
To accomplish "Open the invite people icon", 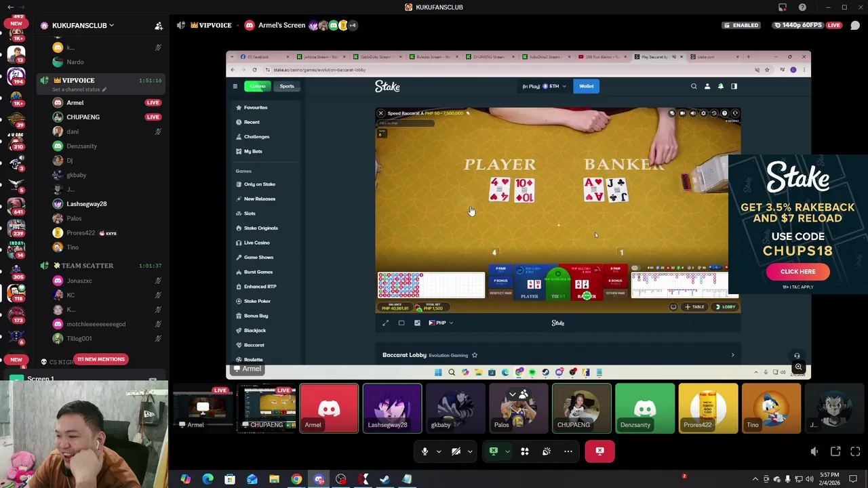I will [x=159, y=26].
